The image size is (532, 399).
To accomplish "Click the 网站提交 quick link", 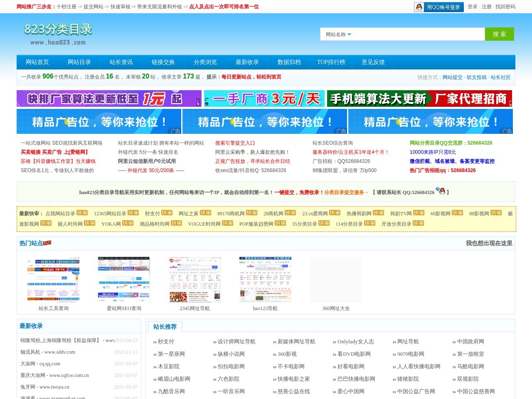I will click(x=452, y=77).
